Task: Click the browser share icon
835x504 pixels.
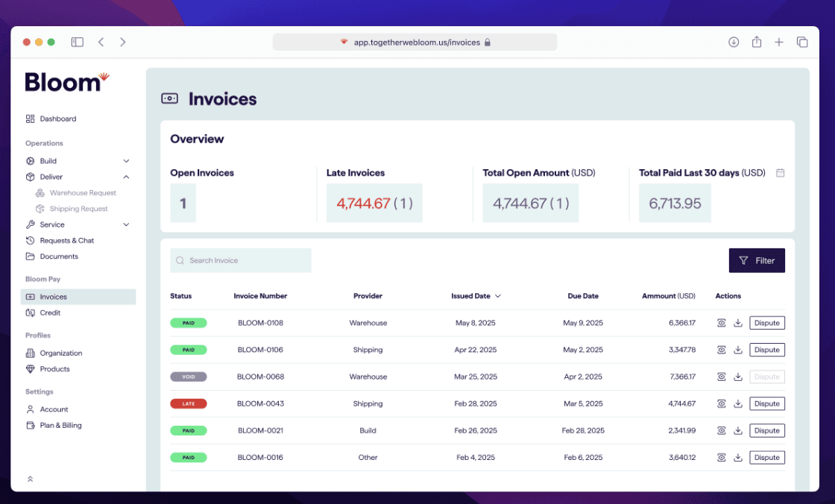Action: point(756,42)
